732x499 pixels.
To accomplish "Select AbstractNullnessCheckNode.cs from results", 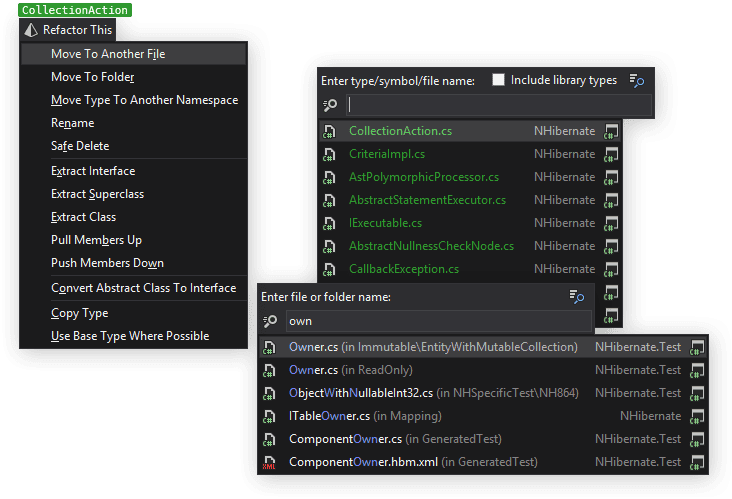I will 471,246.
